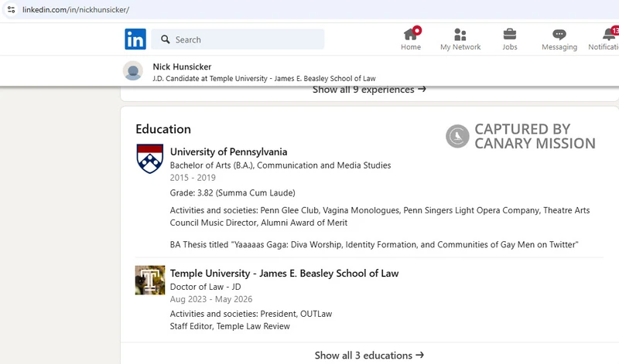The width and height of the screenshot is (619, 364).
Task: Click "Doctor of Law - JD" degree text
Action: [x=205, y=287]
